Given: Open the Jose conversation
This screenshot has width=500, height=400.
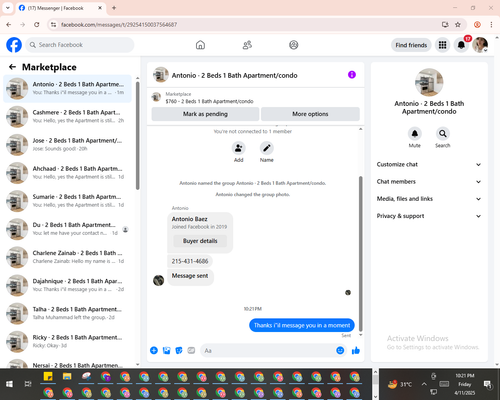Looking at the screenshot, I should pos(67,145).
